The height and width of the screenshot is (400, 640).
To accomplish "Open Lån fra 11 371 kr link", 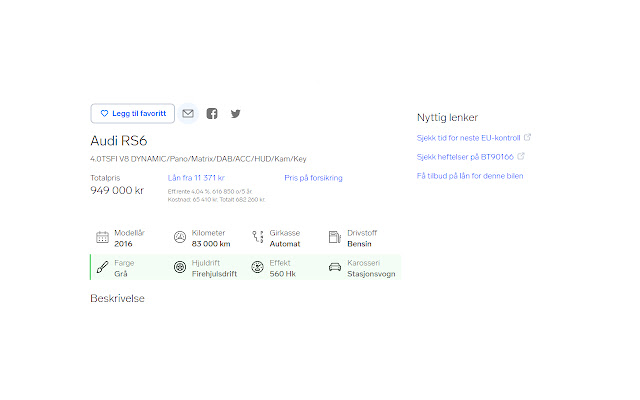I will coord(196,178).
